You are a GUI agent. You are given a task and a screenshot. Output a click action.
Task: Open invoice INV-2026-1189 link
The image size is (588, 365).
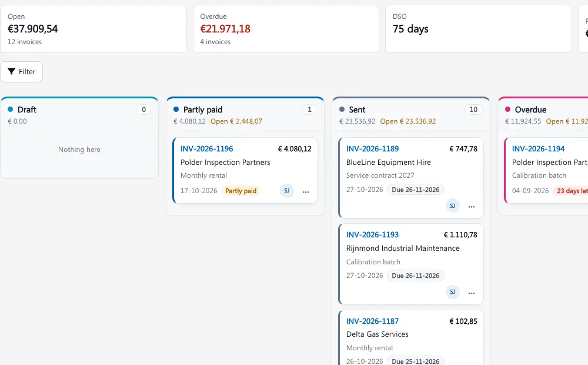coord(372,149)
